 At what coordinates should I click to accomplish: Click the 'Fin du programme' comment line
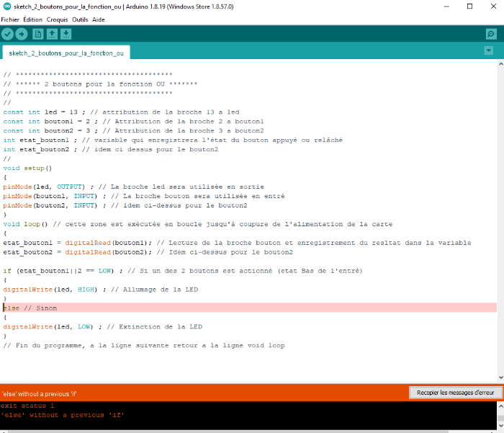[144, 345]
